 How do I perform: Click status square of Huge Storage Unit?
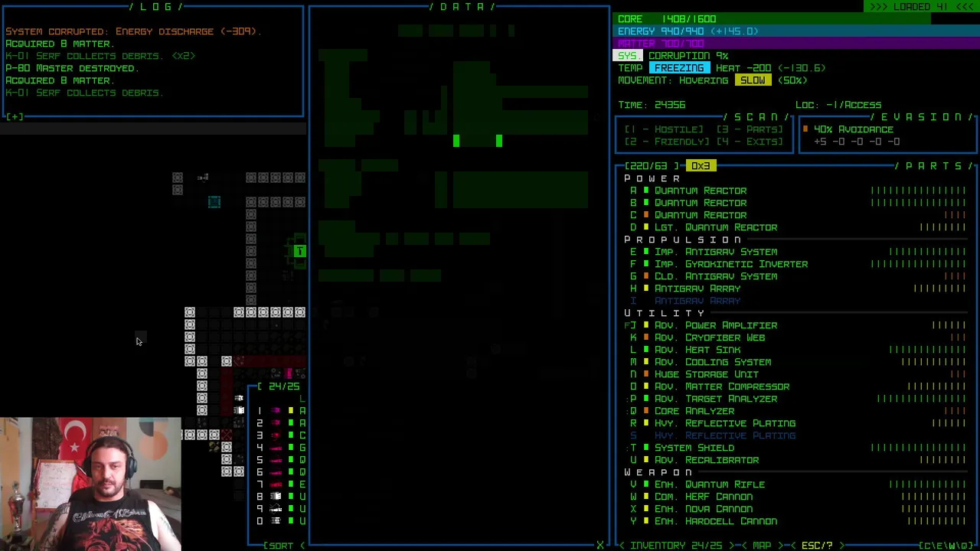[x=646, y=374]
